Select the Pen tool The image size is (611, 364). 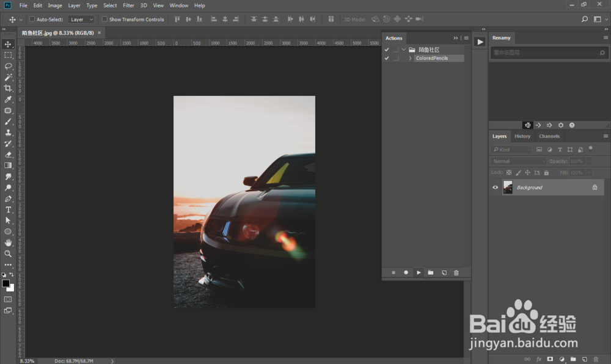pyautogui.click(x=8, y=198)
